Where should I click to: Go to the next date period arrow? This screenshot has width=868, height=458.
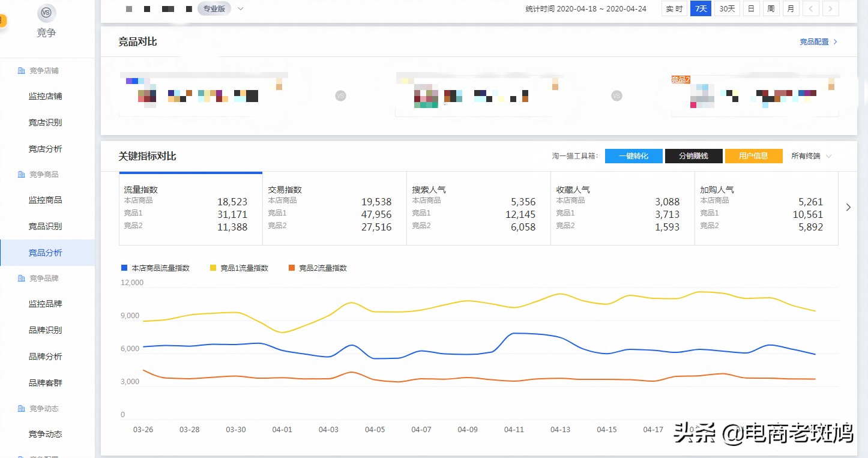831,8
